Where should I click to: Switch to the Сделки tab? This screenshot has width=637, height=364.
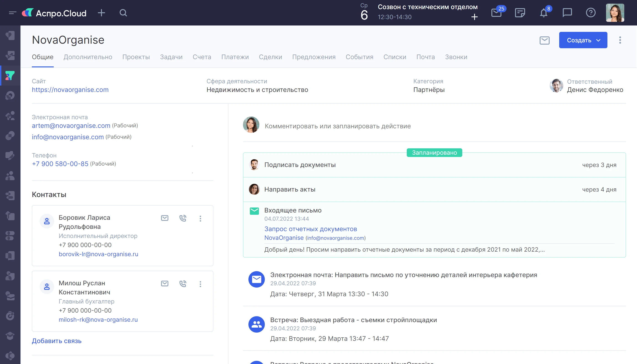click(x=270, y=57)
